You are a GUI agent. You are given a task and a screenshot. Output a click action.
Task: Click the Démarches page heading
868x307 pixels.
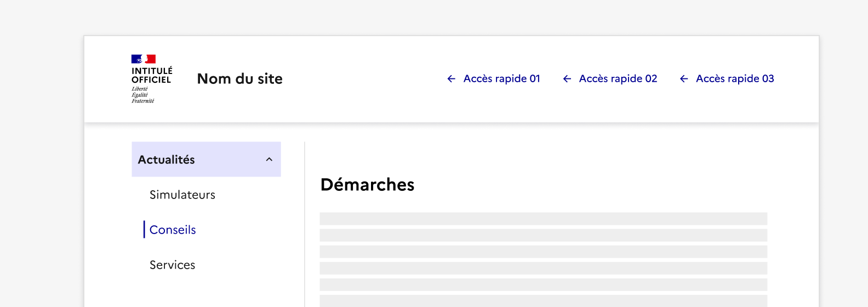point(367,185)
